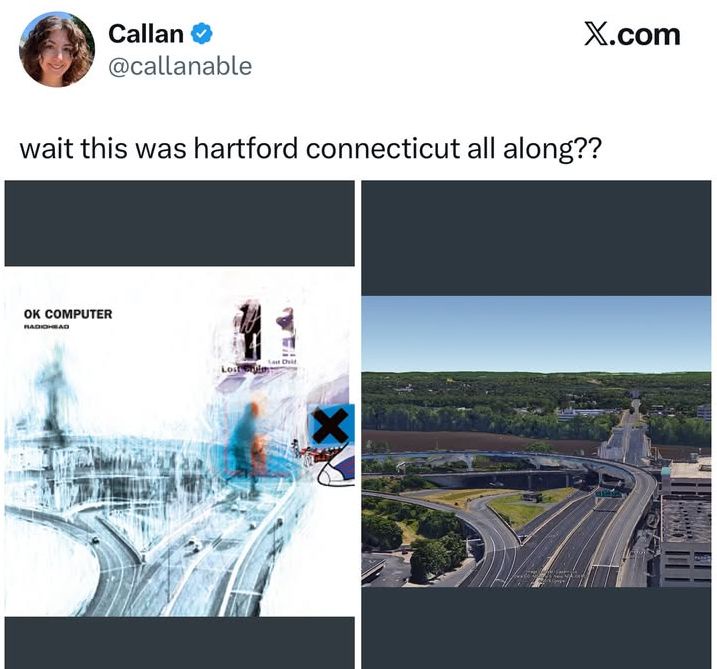Click the display name Callan
The image size is (717, 669).
[x=146, y=34]
